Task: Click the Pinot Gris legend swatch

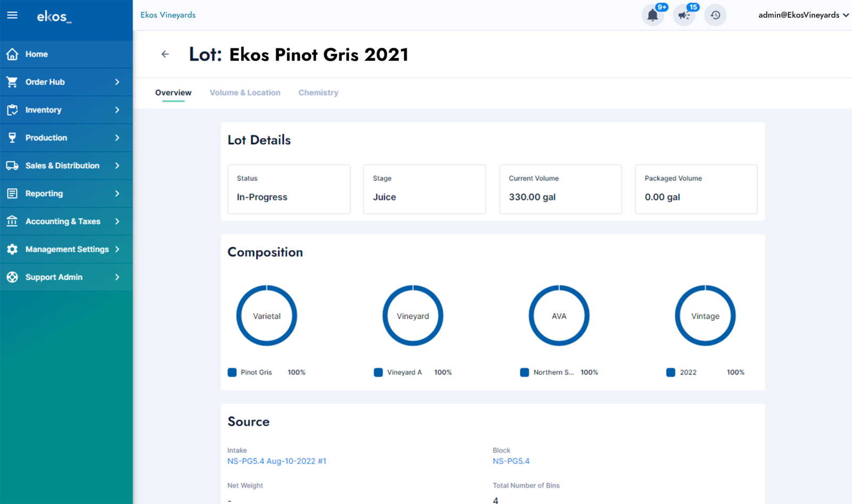Action: [x=232, y=373]
